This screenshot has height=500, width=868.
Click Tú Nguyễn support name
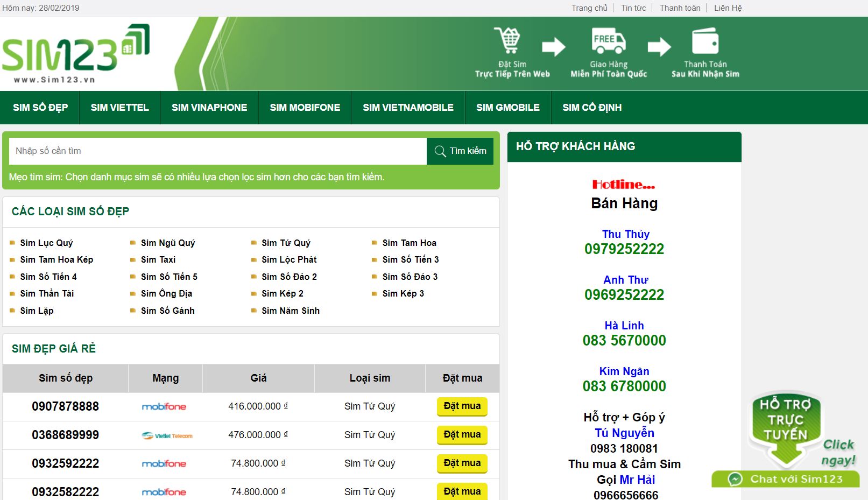click(624, 433)
